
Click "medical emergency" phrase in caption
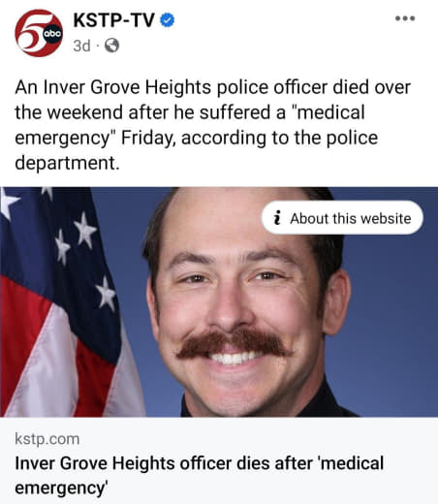point(328,112)
